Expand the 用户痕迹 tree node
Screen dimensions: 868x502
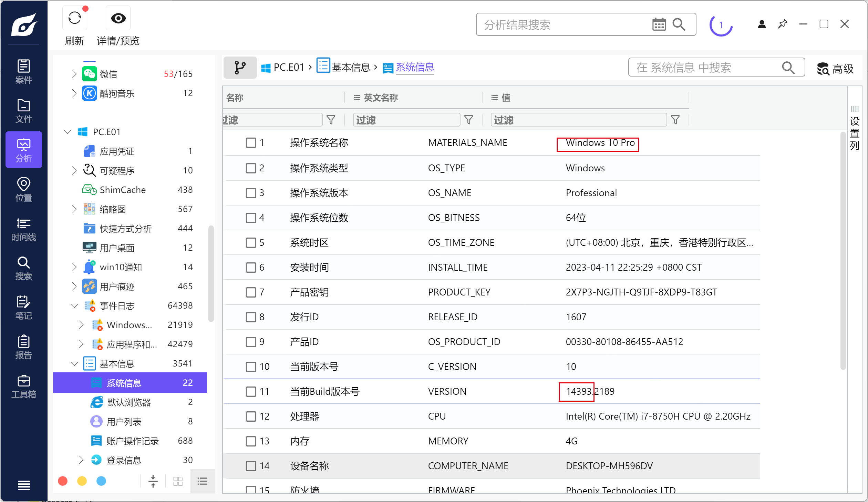coord(74,286)
